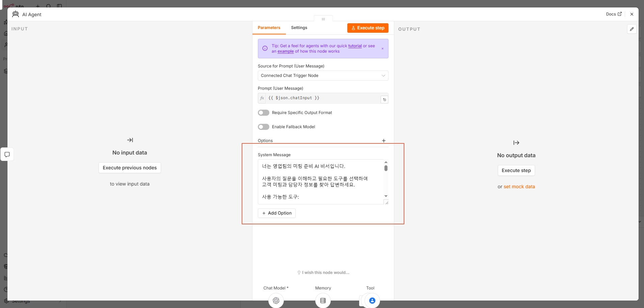Open the chat bubble panel button
This screenshot has height=308, width=644.
coord(7,155)
